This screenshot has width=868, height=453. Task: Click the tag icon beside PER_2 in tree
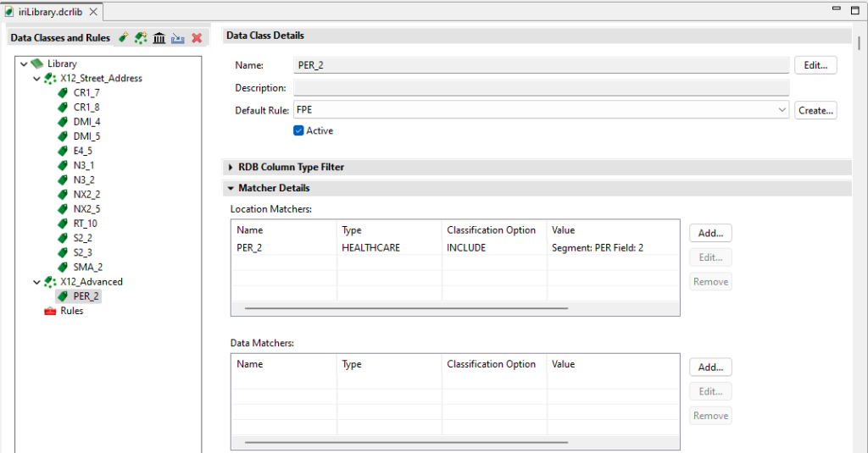(63, 296)
